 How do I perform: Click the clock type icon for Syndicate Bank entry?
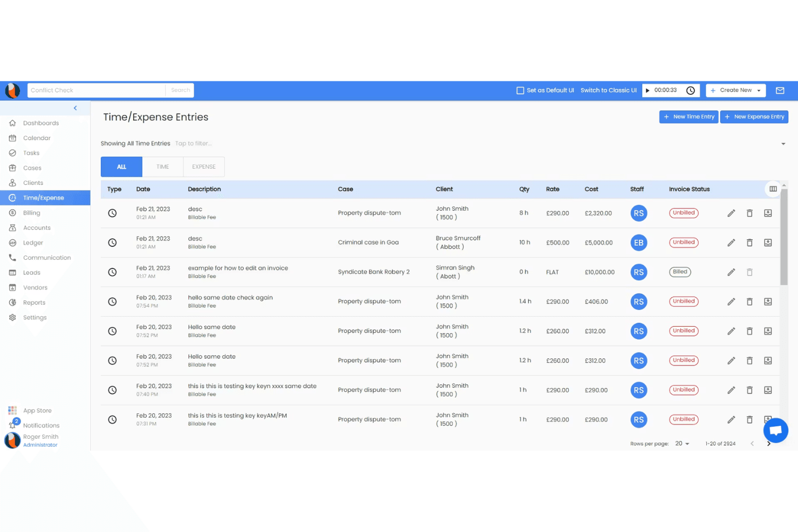pyautogui.click(x=112, y=272)
